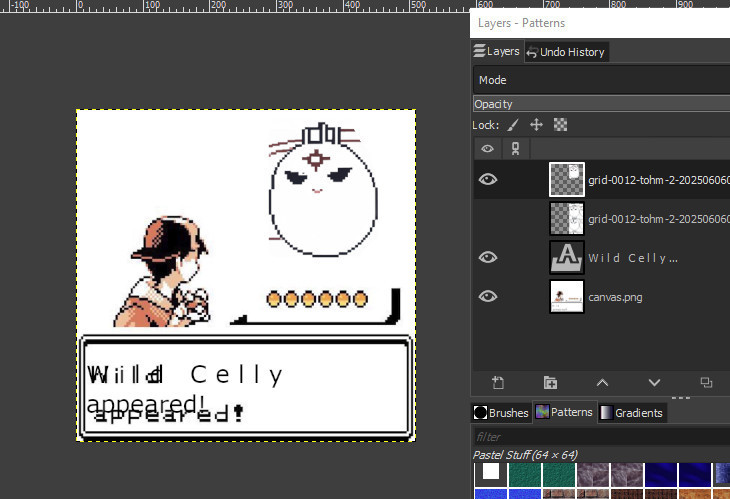Viewport: 730px width, 499px height.
Task: Select the canvas.png layer thumbnail
Action: [x=567, y=297]
